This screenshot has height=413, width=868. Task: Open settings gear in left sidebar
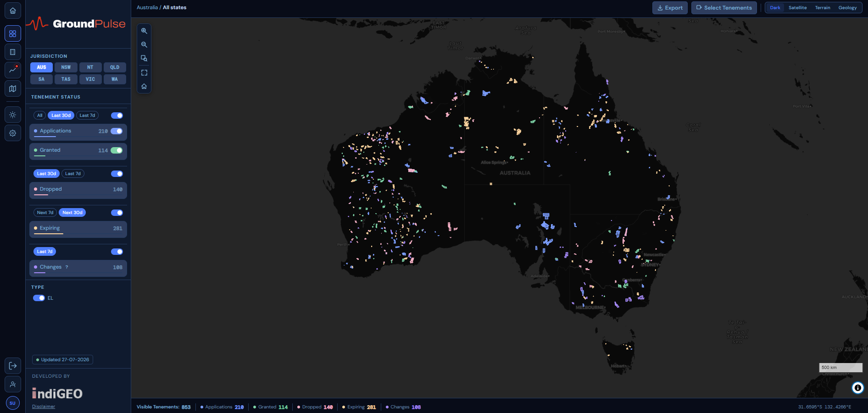(x=13, y=133)
